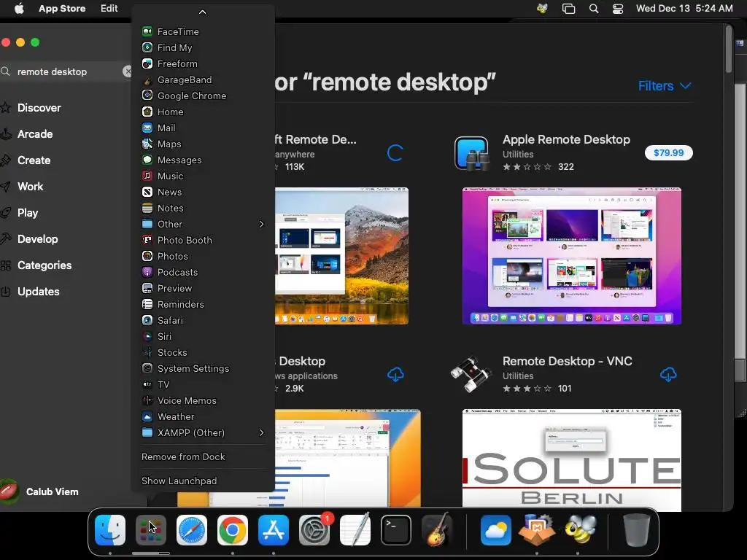Screen dimensions: 747x560
Task: Choose Notes in the list
Action: (x=203, y=208)
